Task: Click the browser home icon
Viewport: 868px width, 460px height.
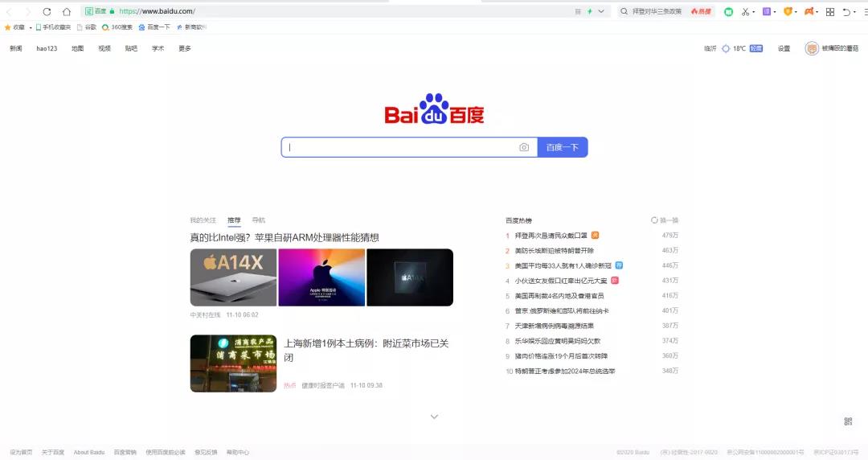Action: pyautogui.click(x=67, y=11)
